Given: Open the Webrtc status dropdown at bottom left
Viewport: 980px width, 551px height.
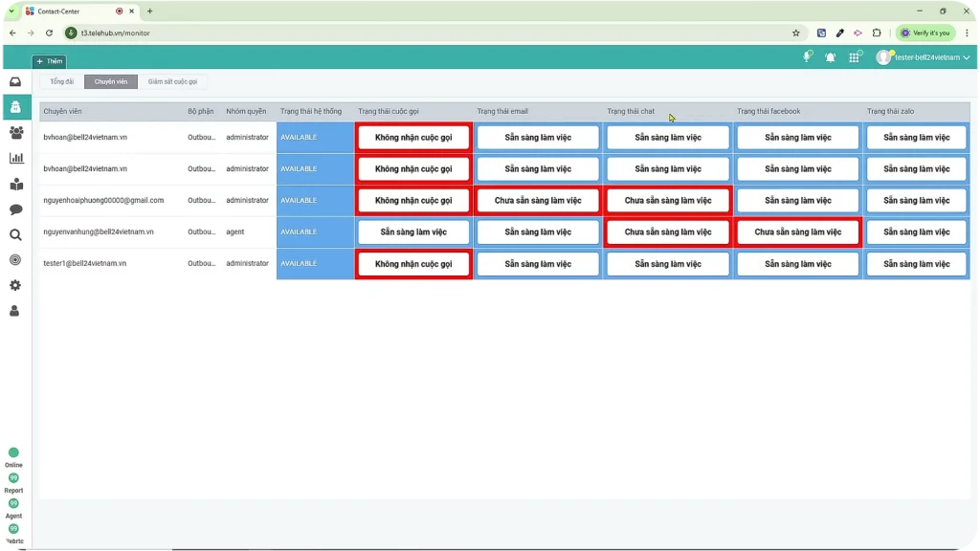Looking at the screenshot, I should [13, 534].
